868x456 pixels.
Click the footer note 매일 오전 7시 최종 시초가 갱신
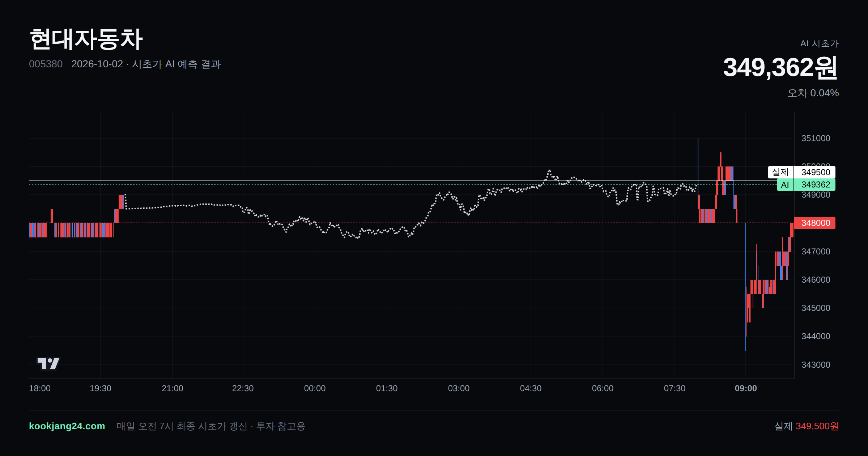pos(182,426)
